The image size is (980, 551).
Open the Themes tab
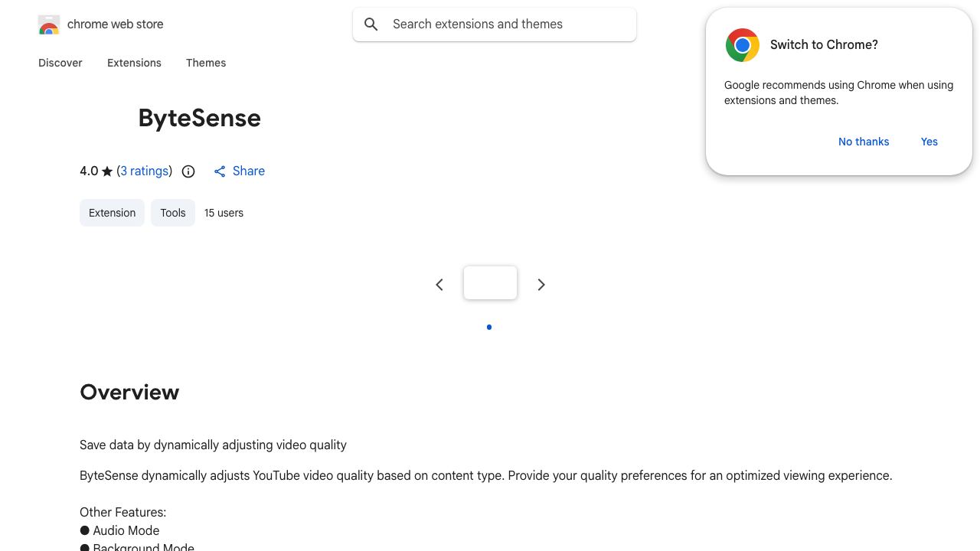point(206,63)
